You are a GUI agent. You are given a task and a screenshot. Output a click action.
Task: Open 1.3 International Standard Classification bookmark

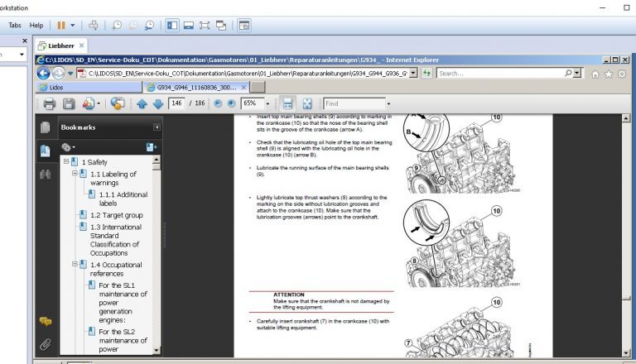coord(116,240)
